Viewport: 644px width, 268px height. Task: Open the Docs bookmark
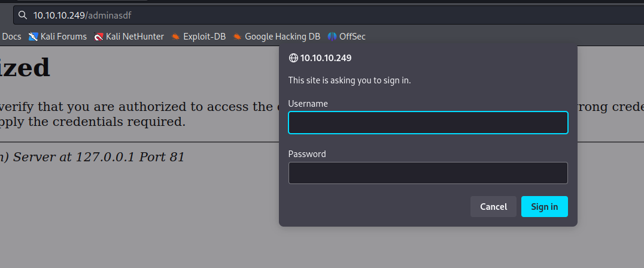pos(11,37)
